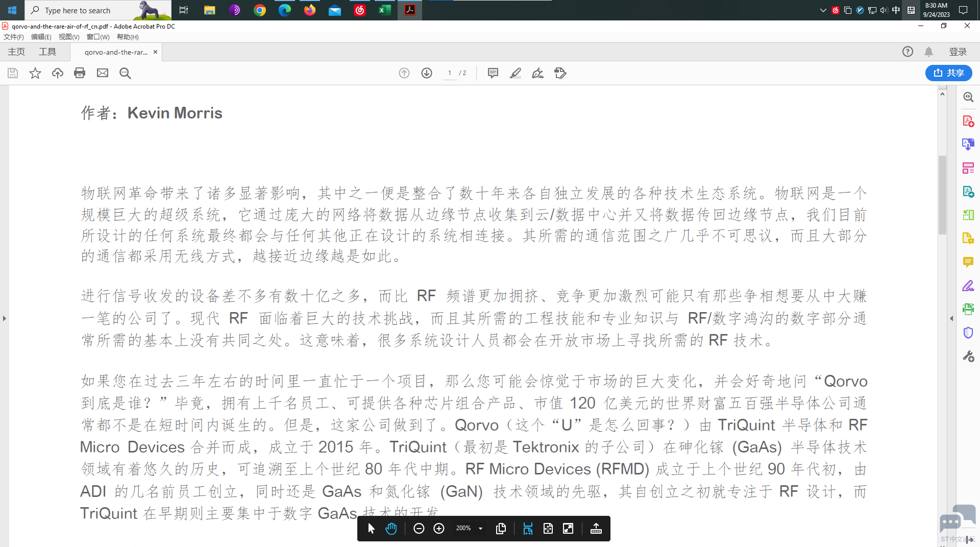Click the 登录 sign-in link
This screenshot has height=547, width=980.
958,52
